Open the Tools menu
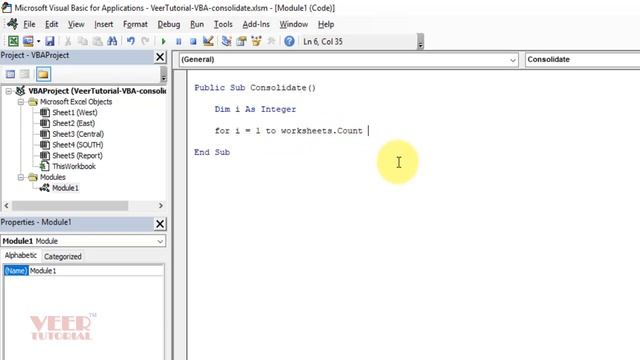The height and width of the screenshot is (360, 640). tap(223, 24)
